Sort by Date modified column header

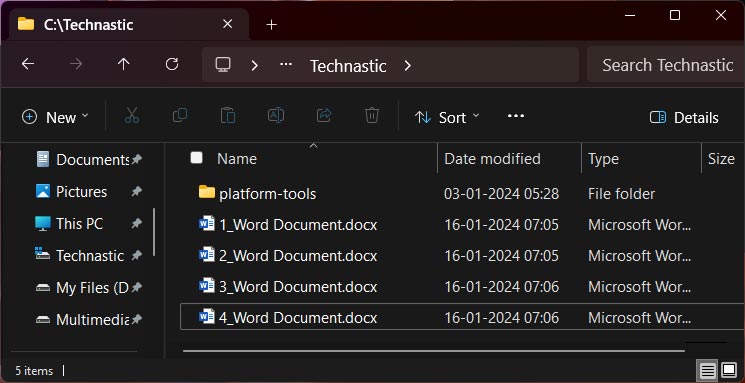492,158
